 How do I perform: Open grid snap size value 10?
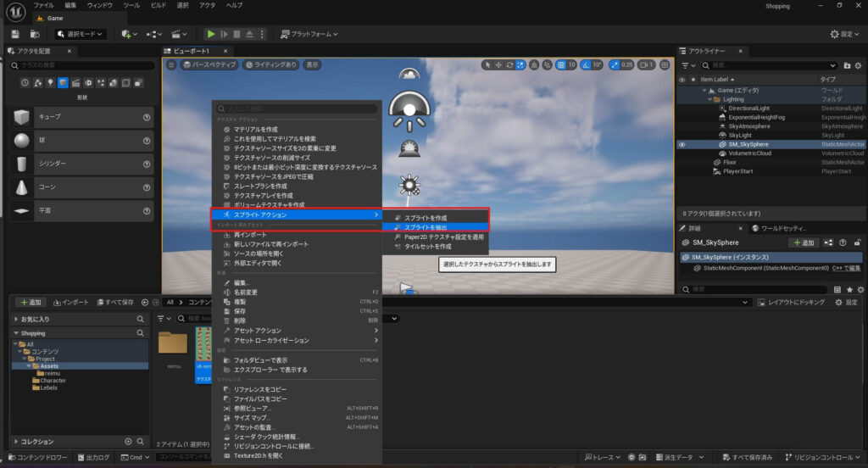pyautogui.click(x=572, y=64)
